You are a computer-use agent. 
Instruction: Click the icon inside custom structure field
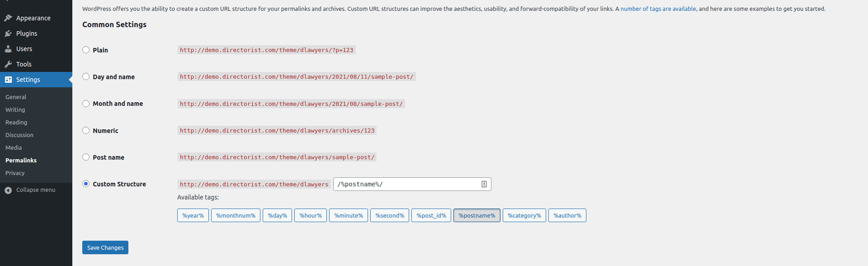click(x=484, y=184)
